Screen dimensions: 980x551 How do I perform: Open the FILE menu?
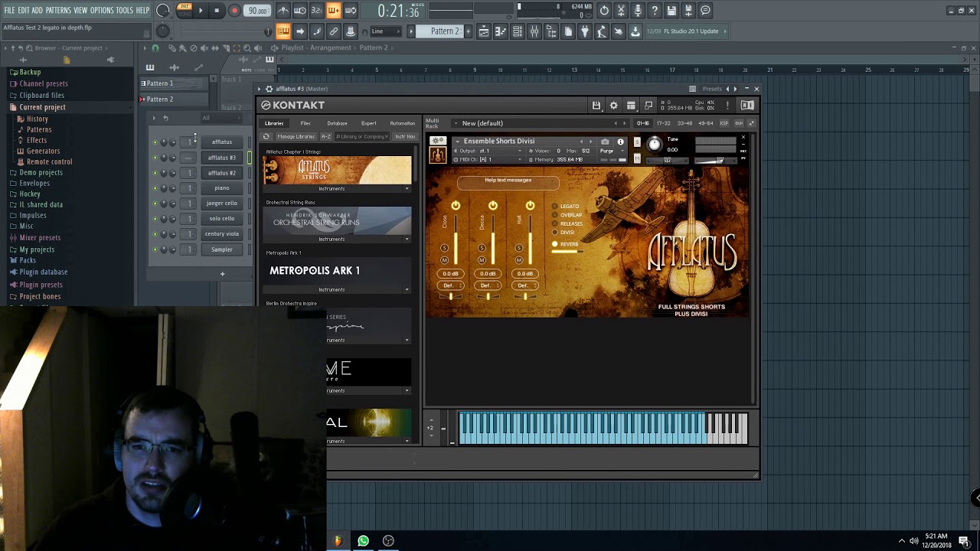click(x=9, y=10)
